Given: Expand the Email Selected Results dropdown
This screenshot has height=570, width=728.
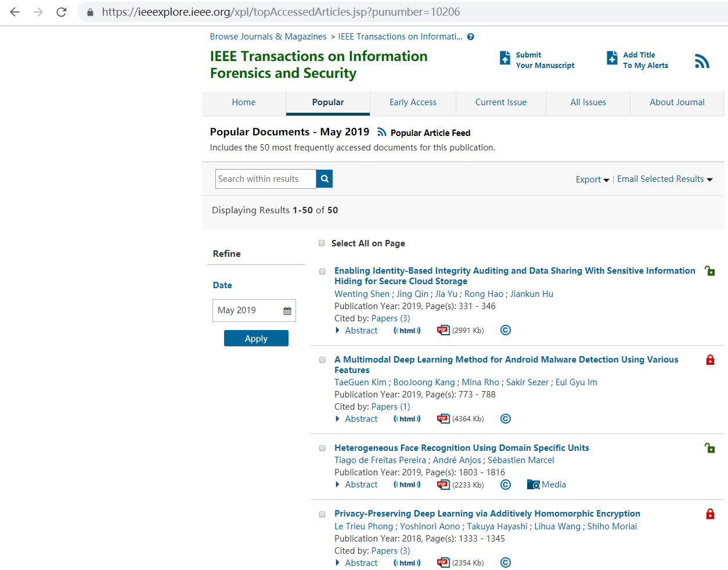Looking at the screenshot, I should [664, 179].
